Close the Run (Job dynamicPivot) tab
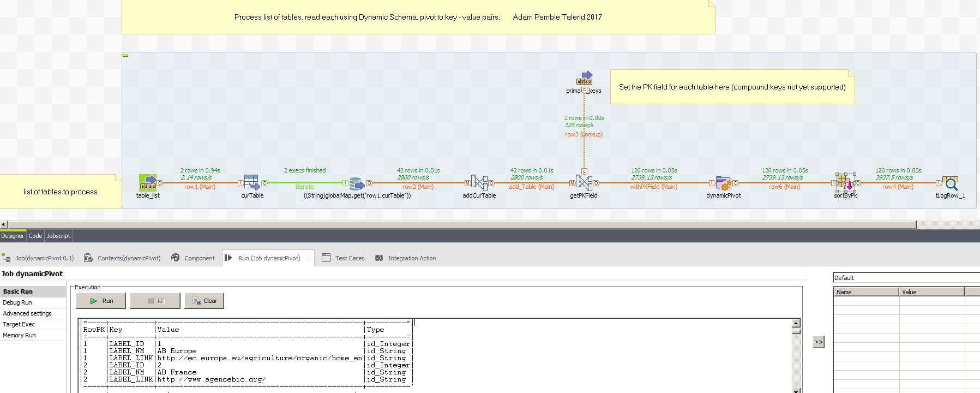Image resolution: width=980 pixels, height=393 pixels. (x=309, y=259)
